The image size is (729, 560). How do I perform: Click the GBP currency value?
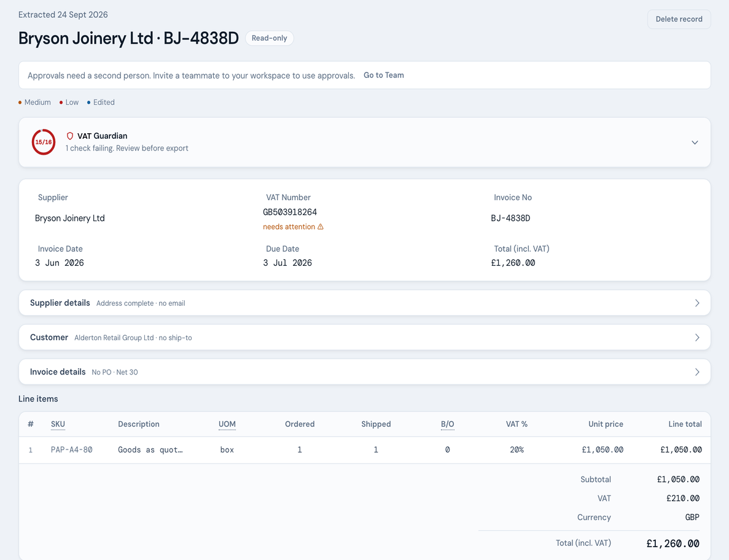point(692,517)
